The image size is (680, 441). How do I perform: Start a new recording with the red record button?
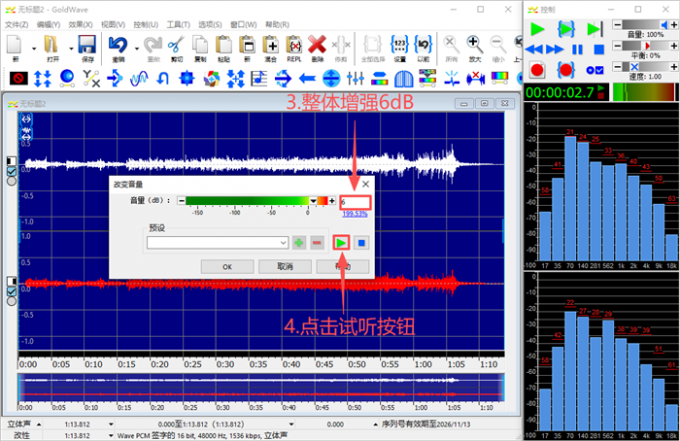537,70
